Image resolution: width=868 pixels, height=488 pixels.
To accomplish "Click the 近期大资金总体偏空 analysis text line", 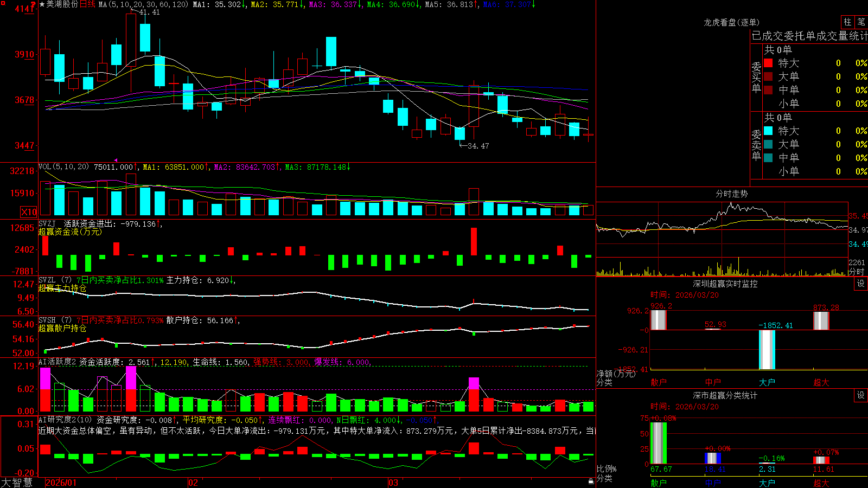I will (x=317, y=431).
